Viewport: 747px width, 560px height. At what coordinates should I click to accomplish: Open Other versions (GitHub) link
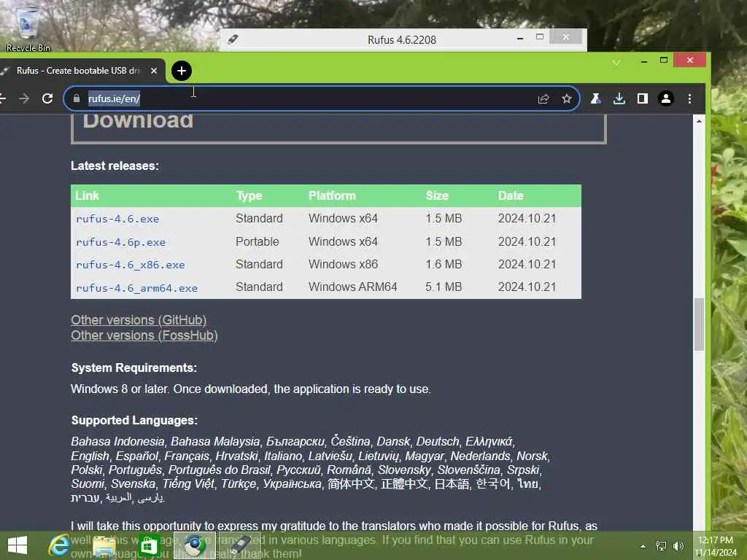click(139, 320)
